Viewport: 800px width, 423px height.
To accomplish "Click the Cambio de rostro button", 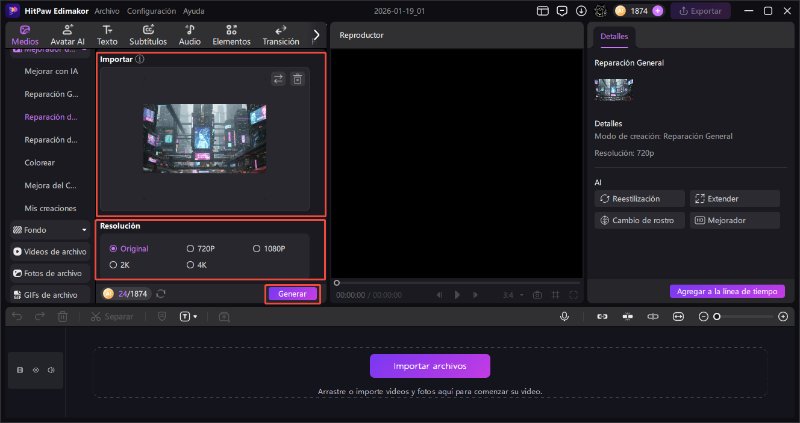I will [639, 220].
